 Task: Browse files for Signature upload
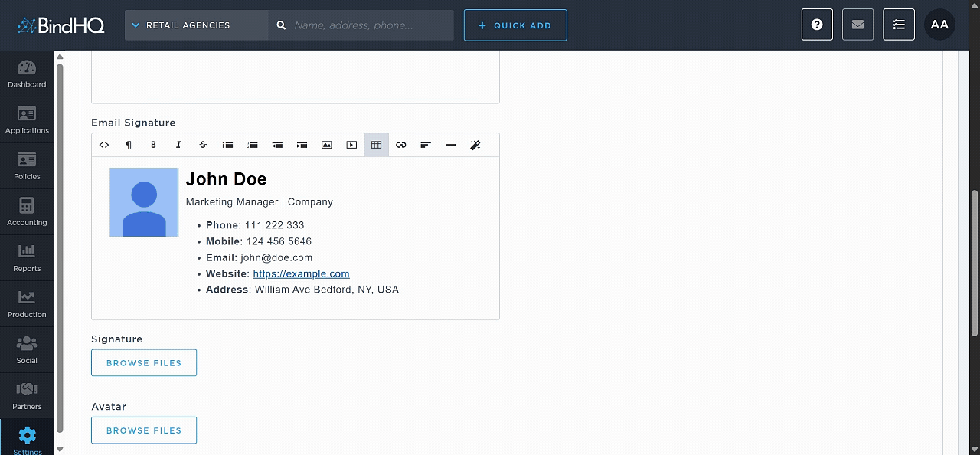tap(144, 363)
